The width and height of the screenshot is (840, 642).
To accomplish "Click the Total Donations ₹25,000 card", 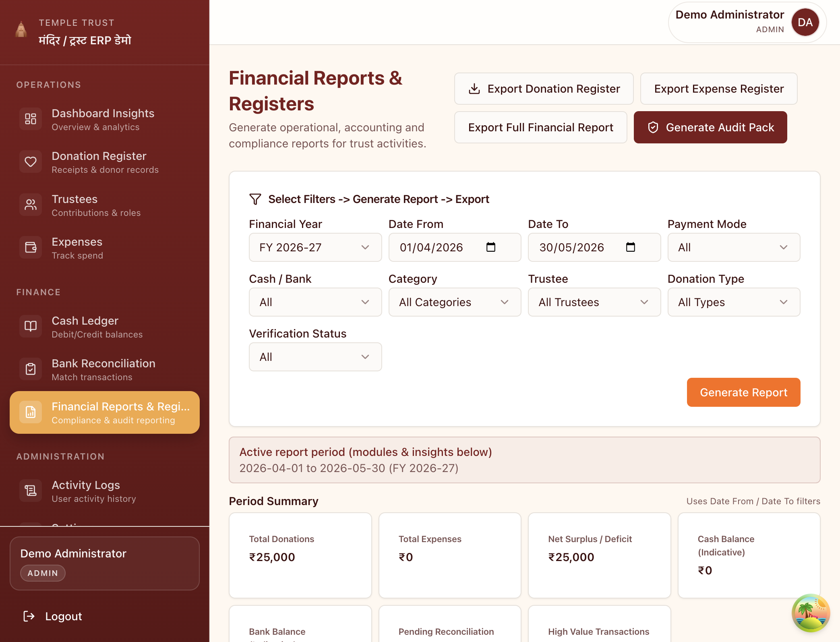I will click(300, 555).
